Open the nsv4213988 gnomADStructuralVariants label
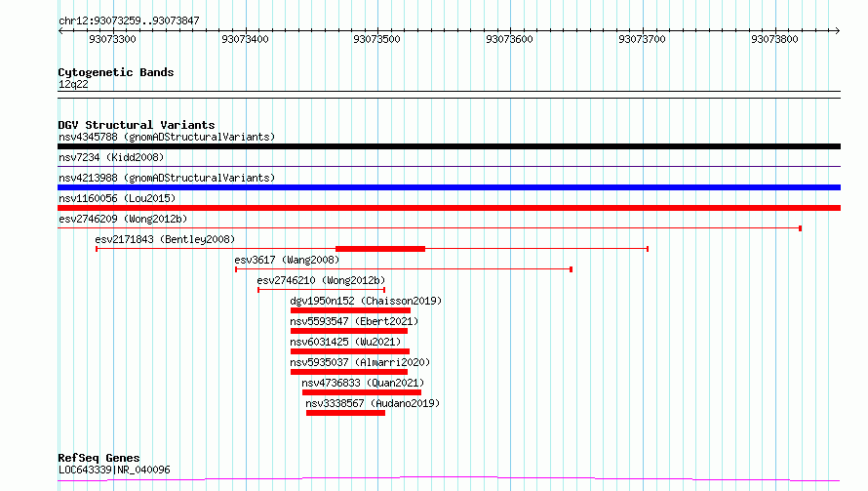868x491 pixels. click(167, 178)
